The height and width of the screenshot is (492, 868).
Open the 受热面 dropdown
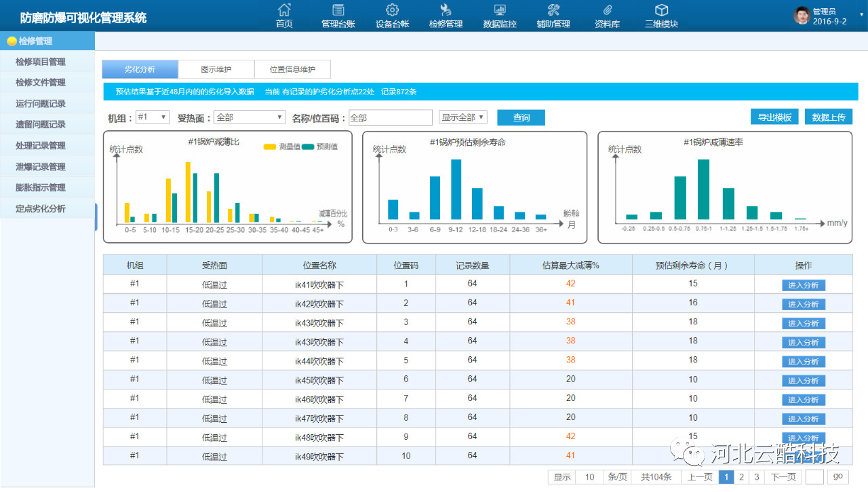tap(250, 117)
